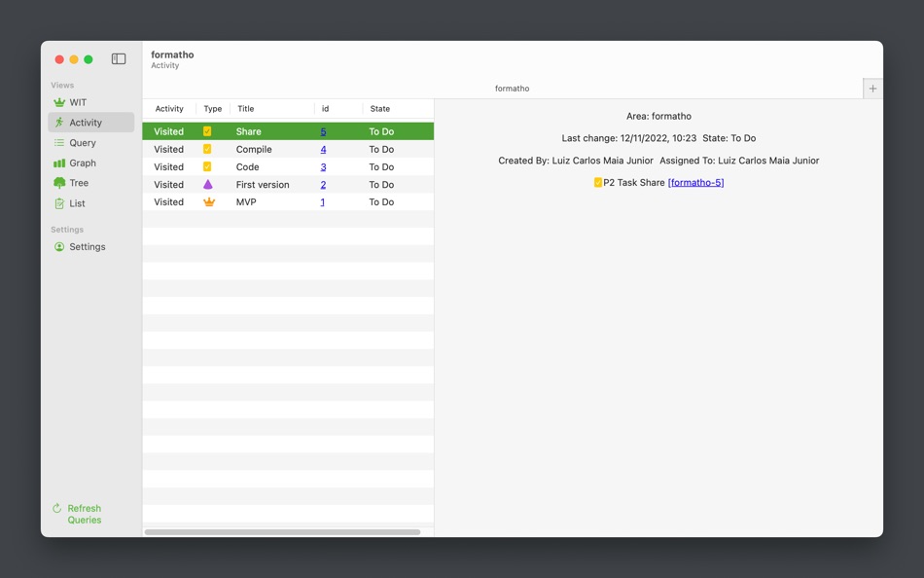Click the Activity running-figure icon

(59, 123)
